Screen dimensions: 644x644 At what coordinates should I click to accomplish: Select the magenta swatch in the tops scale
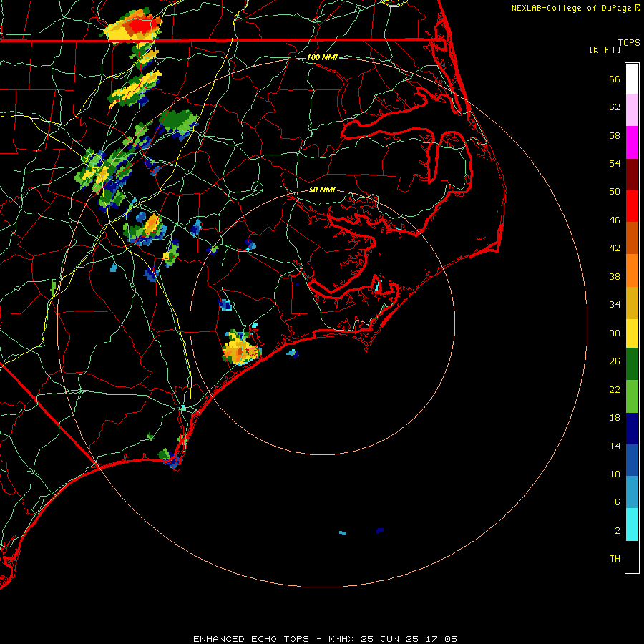[x=632, y=142]
